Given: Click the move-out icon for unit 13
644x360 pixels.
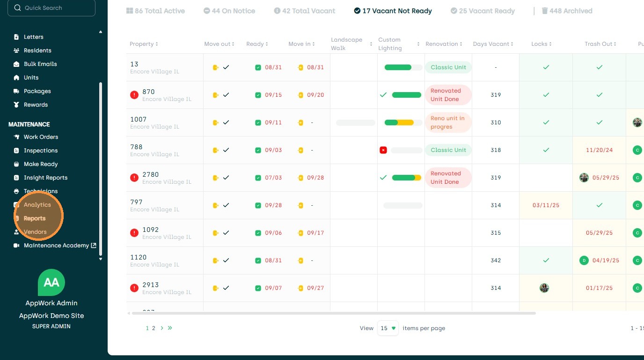Looking at the screenshot, I should click(x=216, y=67).
